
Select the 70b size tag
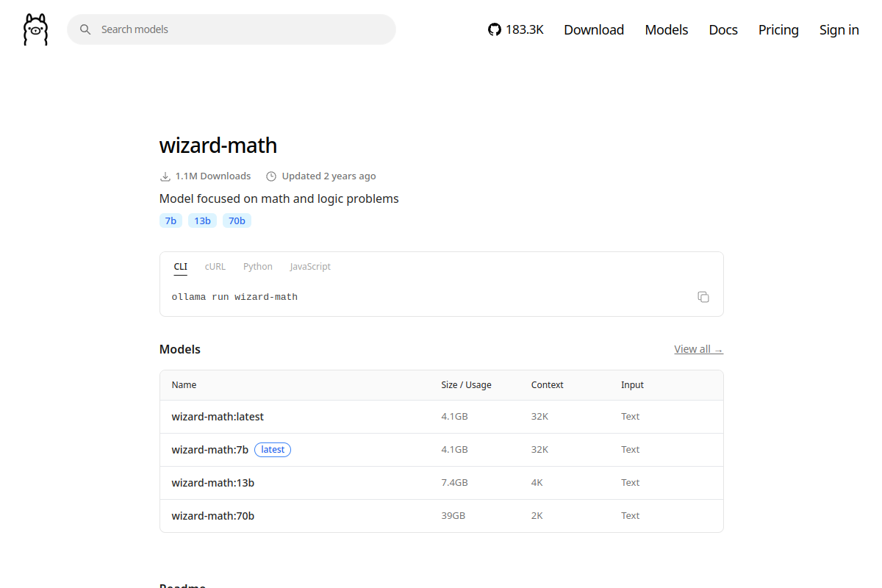(237, 220)
